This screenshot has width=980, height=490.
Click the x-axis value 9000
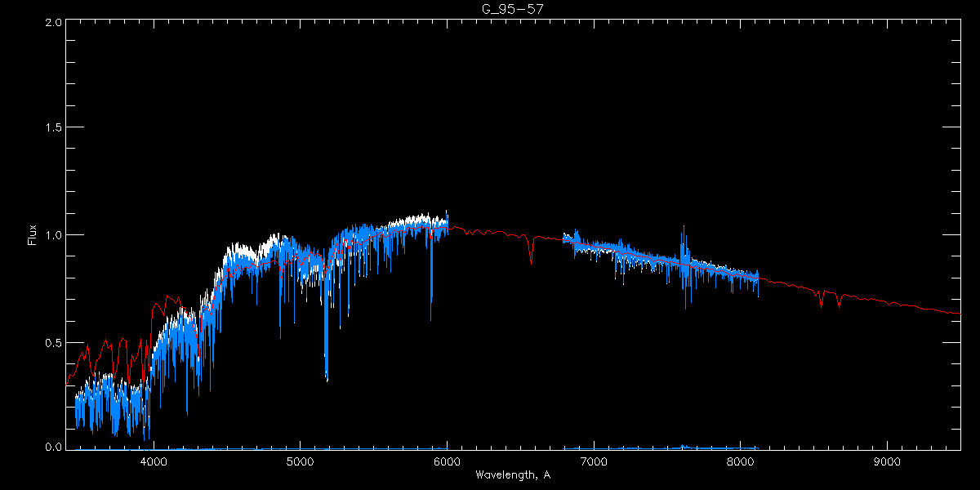888,462
